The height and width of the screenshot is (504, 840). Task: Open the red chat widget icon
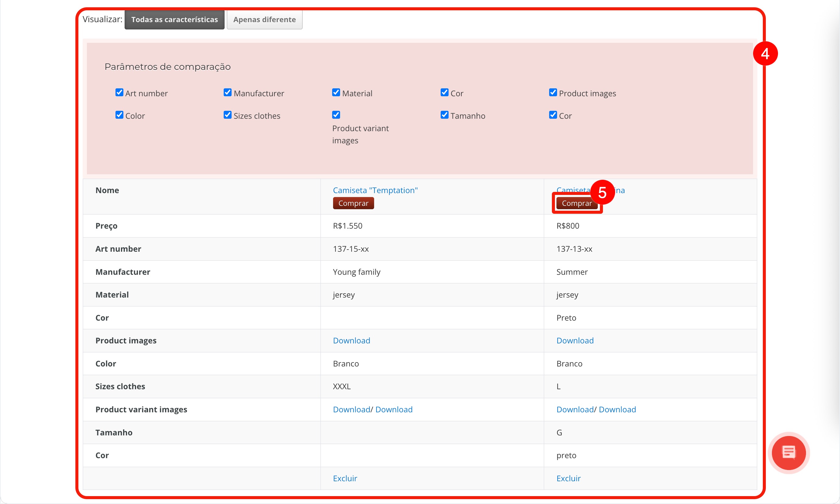(x=788, y=453)
